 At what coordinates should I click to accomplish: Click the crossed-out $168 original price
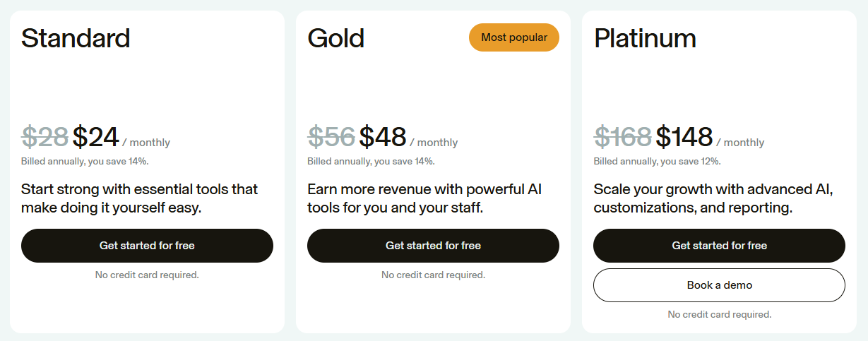(622, 137)
